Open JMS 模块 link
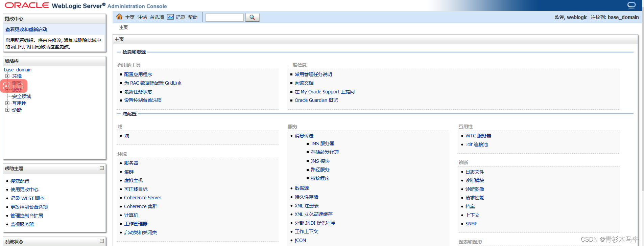Screen dimensions: 644x246 click(x=320, y=161)
